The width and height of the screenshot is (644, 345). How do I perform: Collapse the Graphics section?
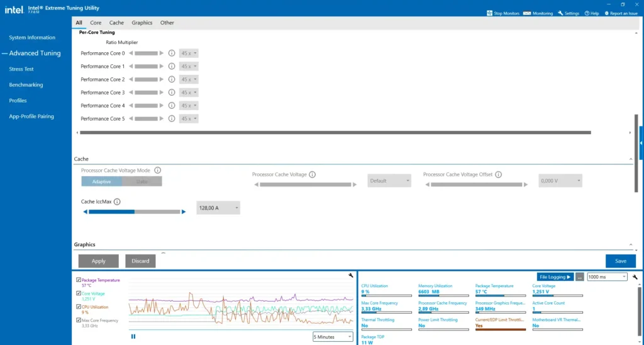pyautogui.click(x=631, y=245)
